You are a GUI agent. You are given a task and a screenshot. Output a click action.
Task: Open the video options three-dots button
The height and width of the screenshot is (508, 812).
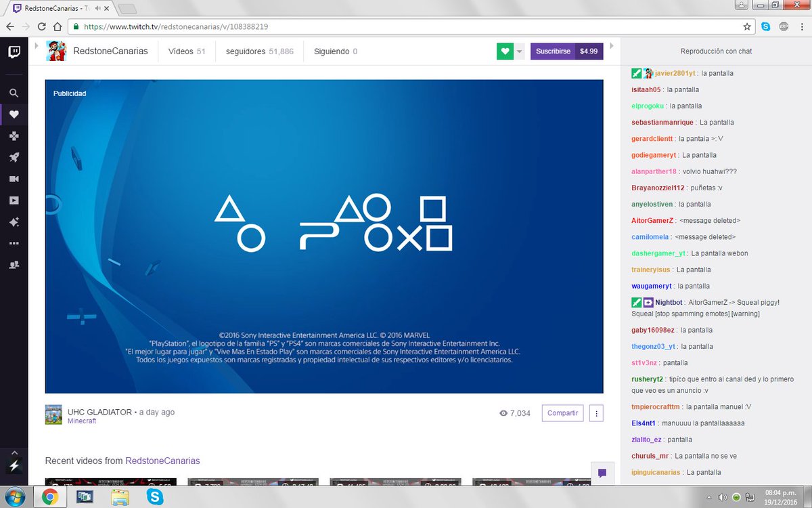(x=596, y=413)
